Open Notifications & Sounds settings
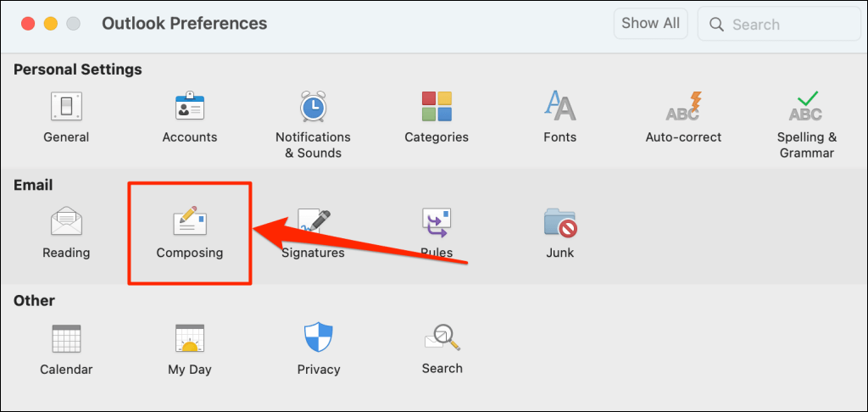 (313, 108)
